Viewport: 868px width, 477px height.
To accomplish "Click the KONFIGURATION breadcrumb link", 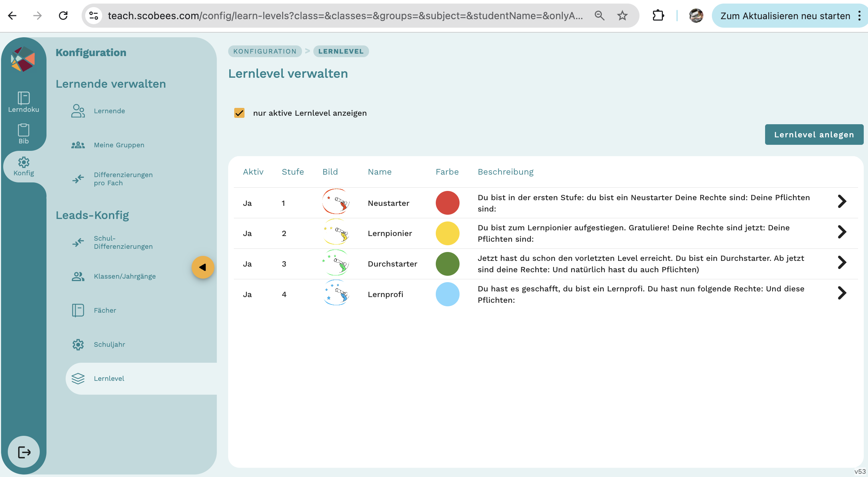I will [x=265, y=51].
